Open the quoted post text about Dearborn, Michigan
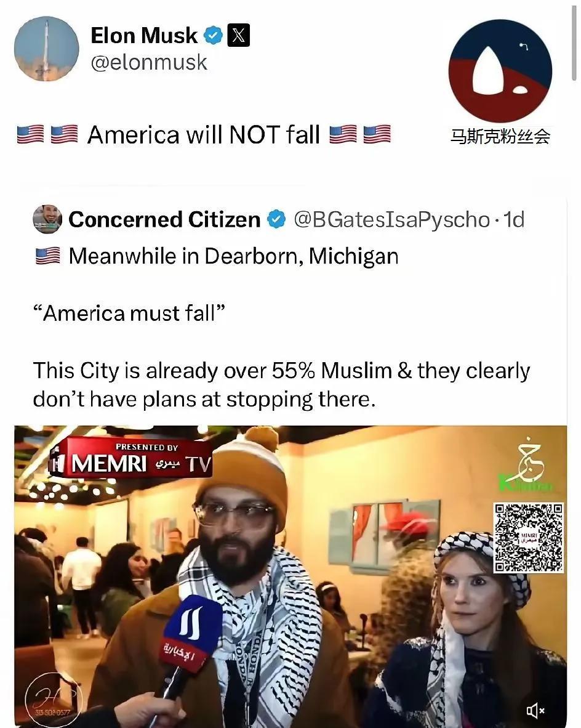 (233, 256)
